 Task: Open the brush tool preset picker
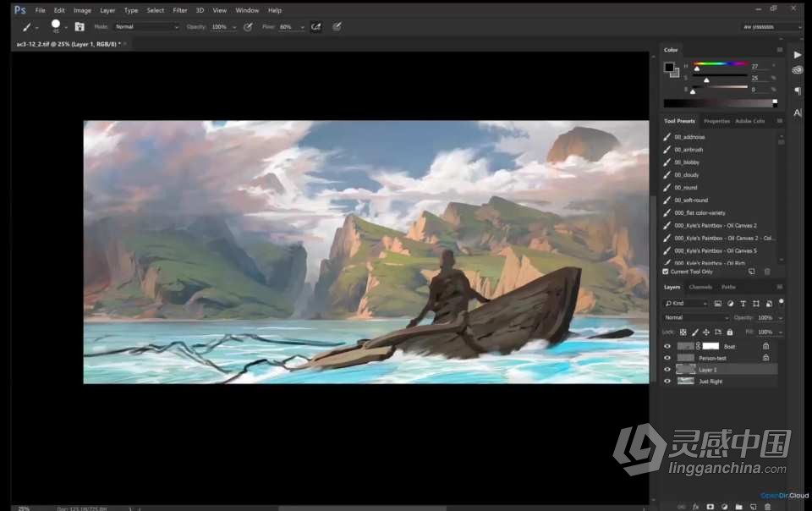(x=30, y=27)
